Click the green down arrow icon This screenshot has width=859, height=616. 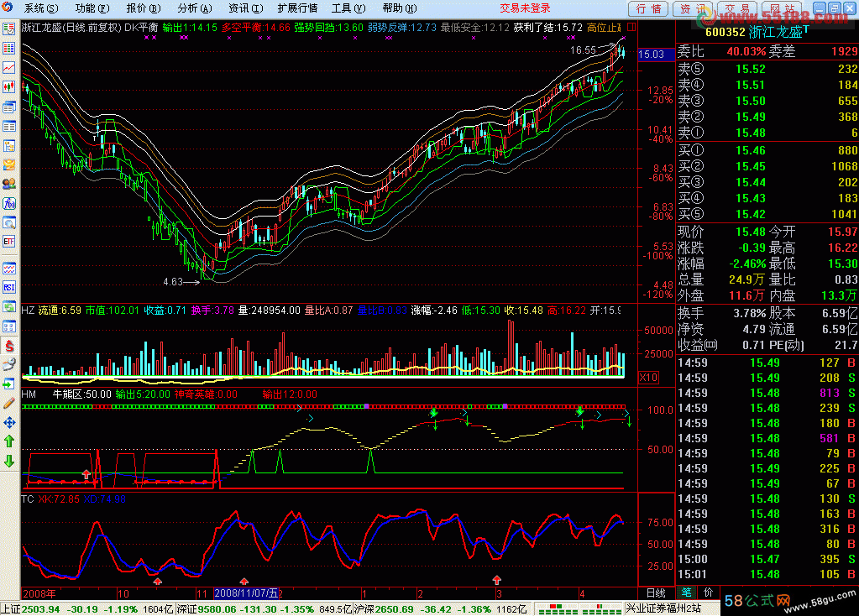pos(9,461)
